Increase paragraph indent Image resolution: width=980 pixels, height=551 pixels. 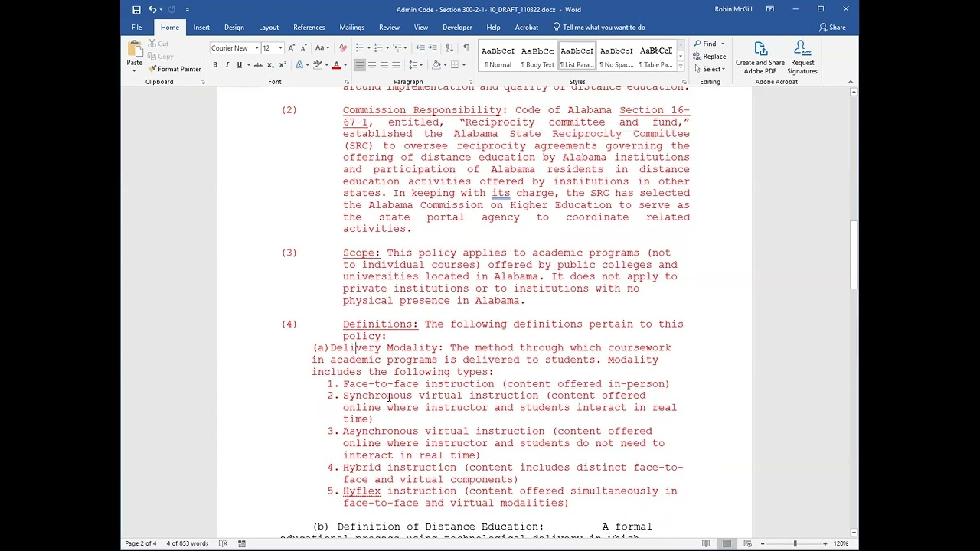coord(433,48)
